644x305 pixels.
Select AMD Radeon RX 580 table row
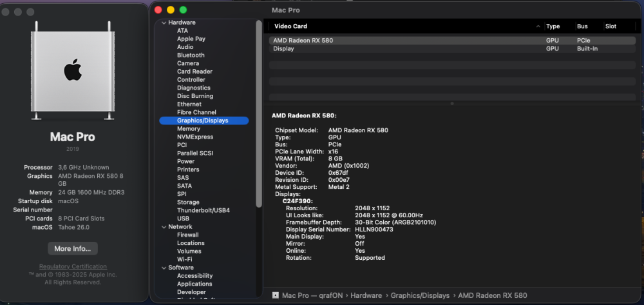click(x=452, y=41)
